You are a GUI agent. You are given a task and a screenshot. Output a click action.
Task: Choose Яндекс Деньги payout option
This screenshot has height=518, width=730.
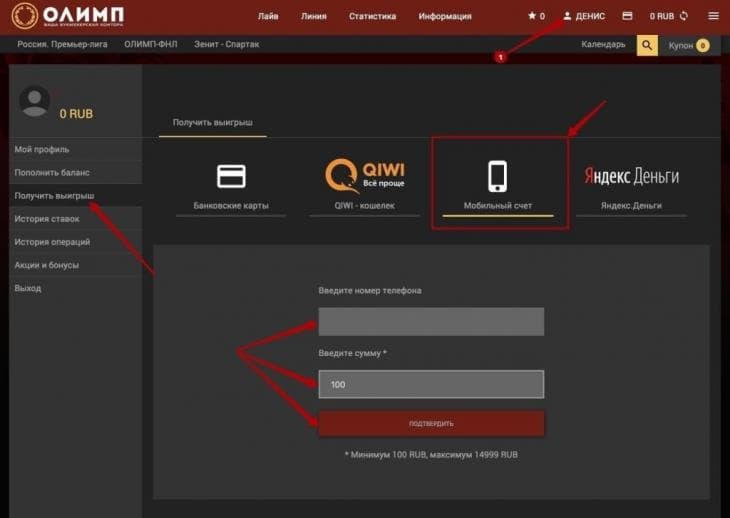pyautogui.click(x=631, y=185)
